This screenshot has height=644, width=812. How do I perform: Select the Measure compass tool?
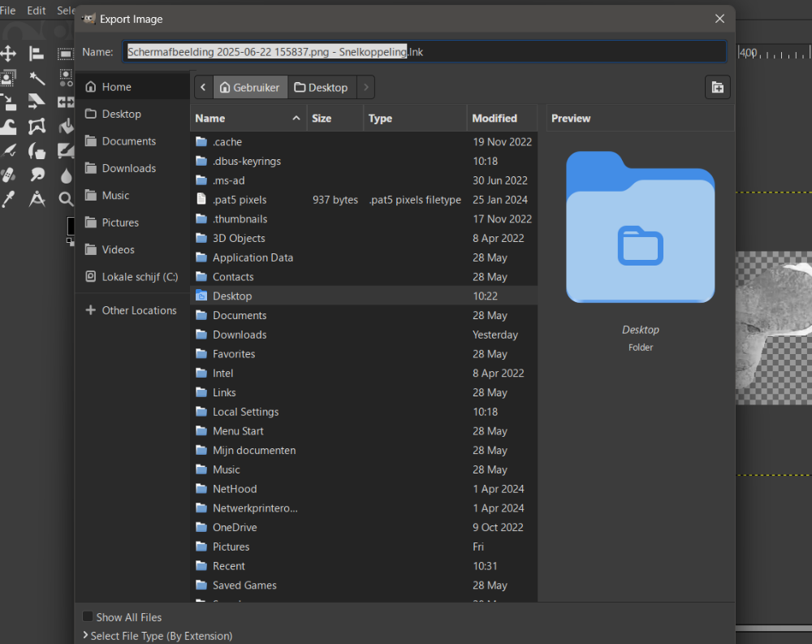[x=37, y=199]
